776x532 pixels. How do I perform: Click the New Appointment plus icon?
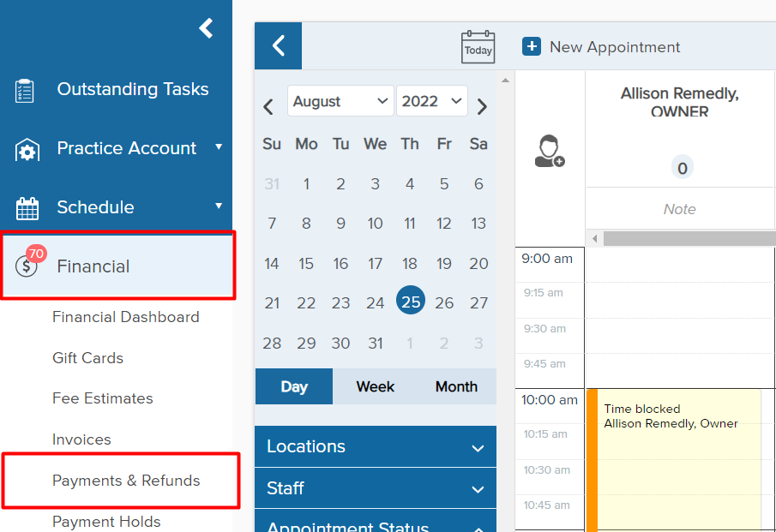point(532,46)
